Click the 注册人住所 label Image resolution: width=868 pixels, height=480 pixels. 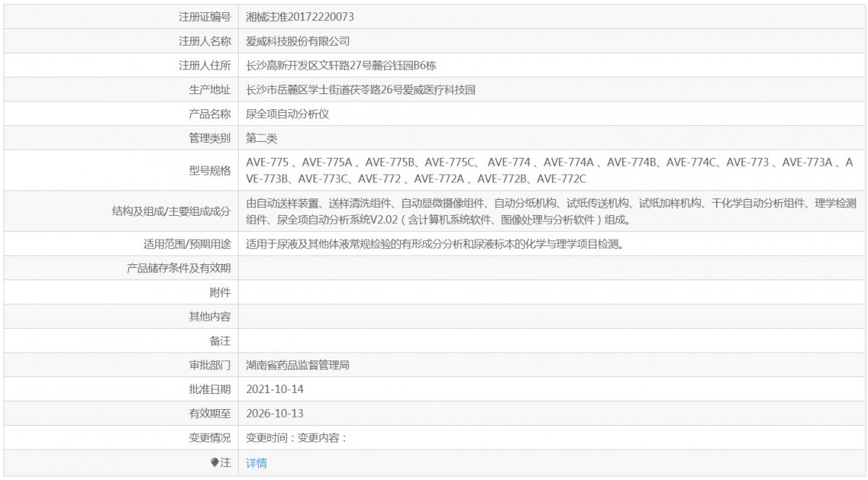click(x=205, y=65)
